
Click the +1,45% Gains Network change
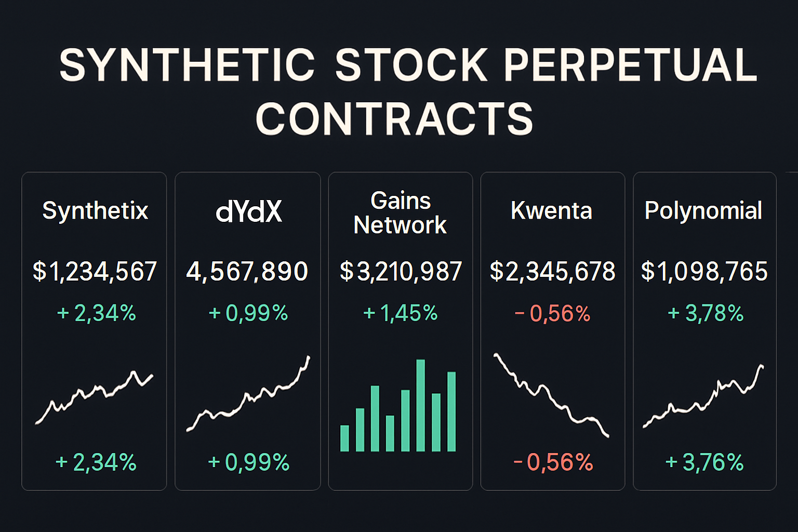click(x=400, y=313)
